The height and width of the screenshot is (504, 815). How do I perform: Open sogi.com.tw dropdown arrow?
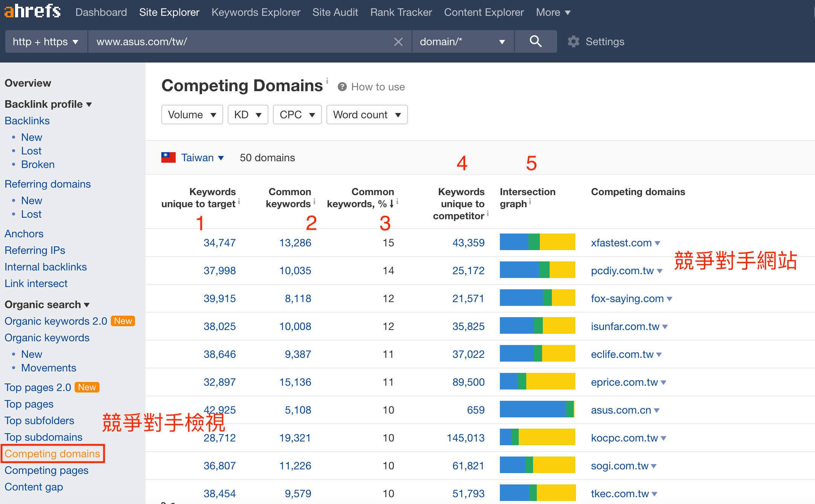[654, 466]
